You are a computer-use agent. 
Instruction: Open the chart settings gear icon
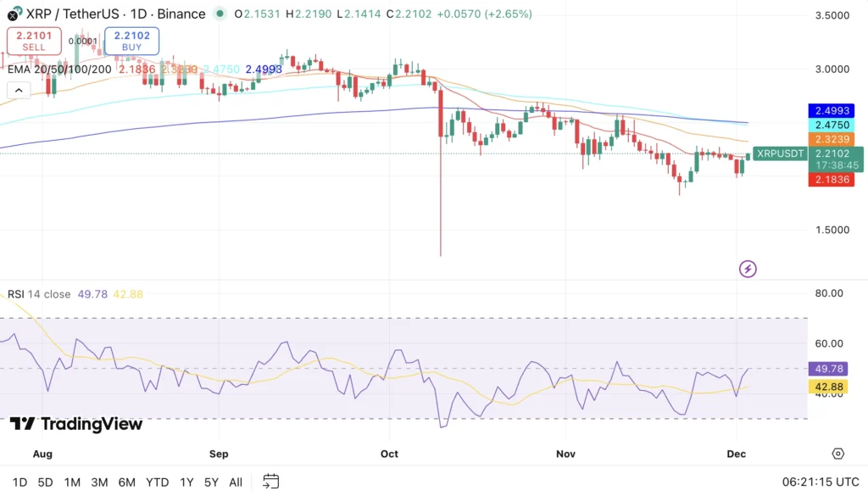click(838, 454)
